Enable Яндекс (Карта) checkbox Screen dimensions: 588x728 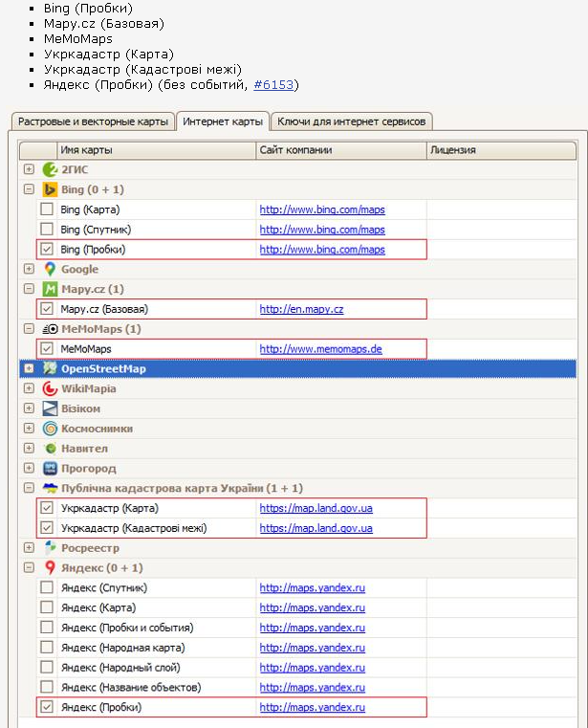coord(47,607)
